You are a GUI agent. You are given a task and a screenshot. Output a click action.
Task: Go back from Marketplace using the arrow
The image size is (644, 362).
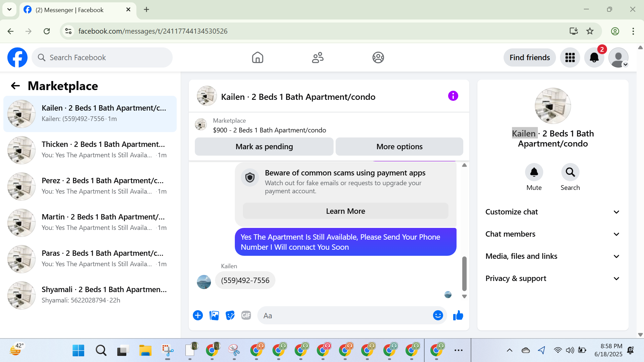15,86
